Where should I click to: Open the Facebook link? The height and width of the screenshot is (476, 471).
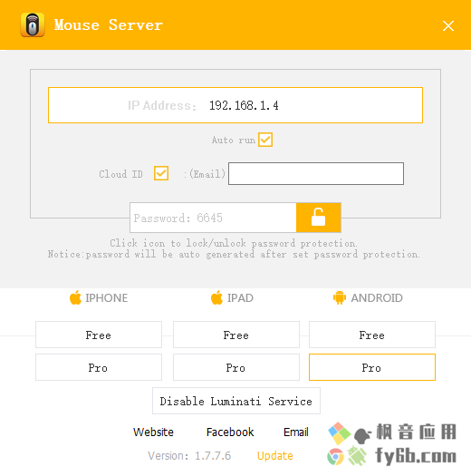pyautogui.click(x=230, y=432)
